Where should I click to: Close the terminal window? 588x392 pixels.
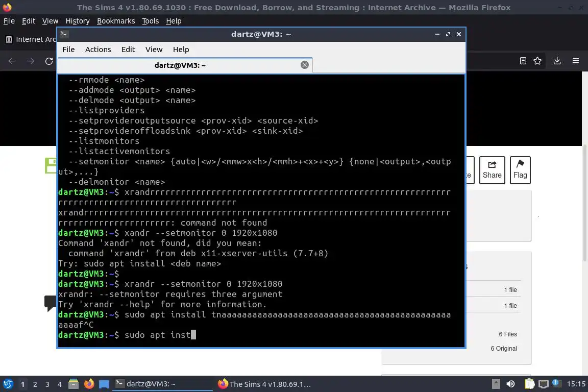coord(459,34)
